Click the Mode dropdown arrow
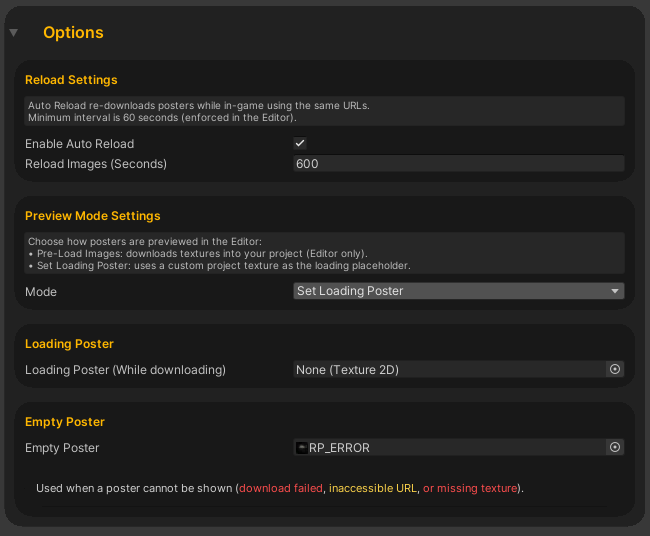This screenshot has height=536, width=650. point(615,291)
